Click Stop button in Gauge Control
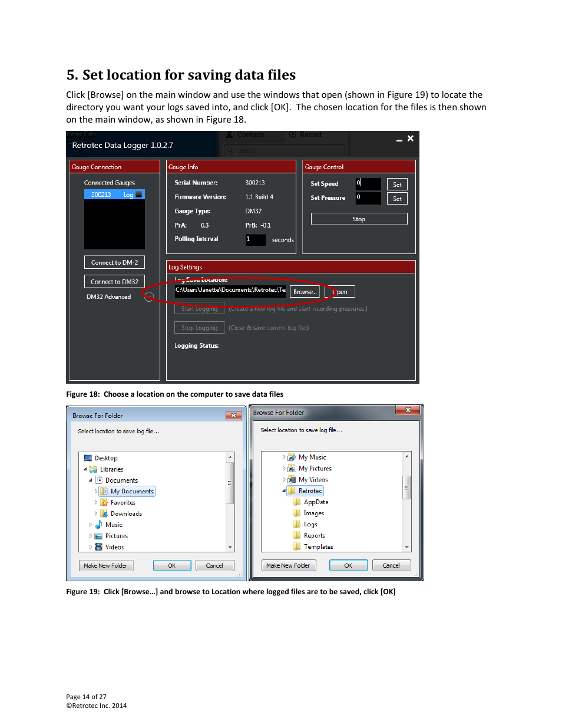562x728 pixels. click(x=359, y=219)
